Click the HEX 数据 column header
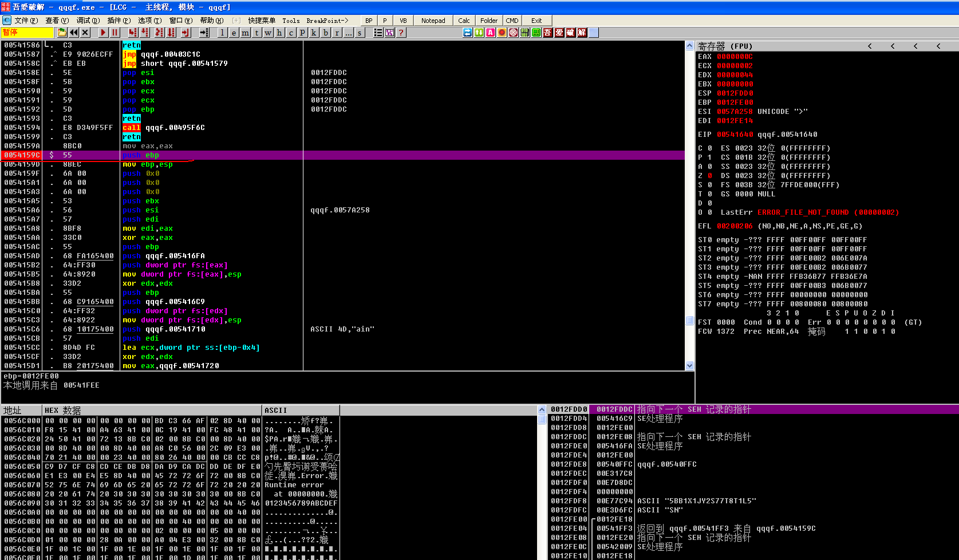The image size is (959, 560). click(152, 410)
